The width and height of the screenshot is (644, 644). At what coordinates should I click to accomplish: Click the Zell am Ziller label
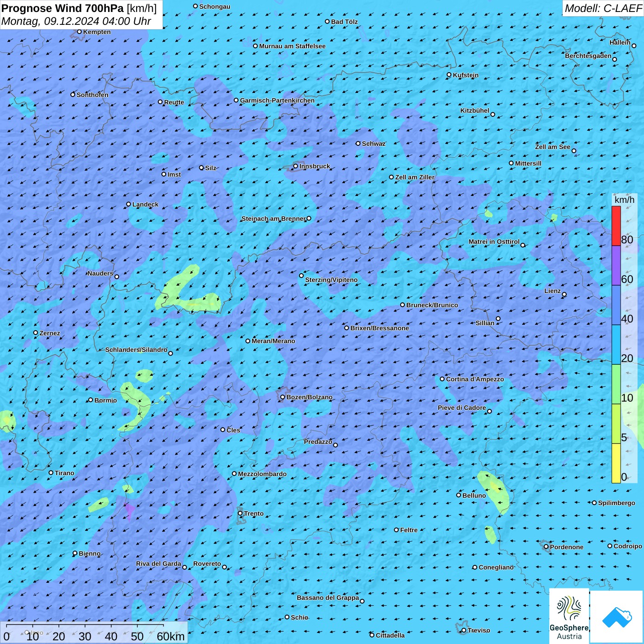[415, 177]
